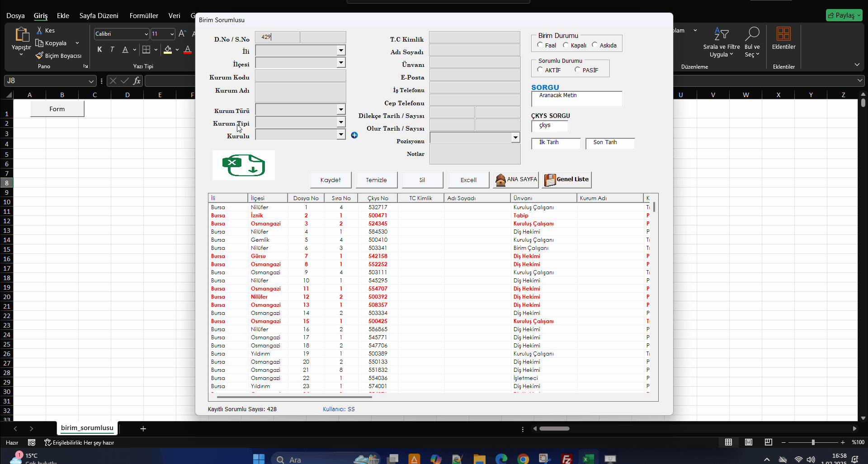
Task: Click the Temizle button
Action: 376,180
